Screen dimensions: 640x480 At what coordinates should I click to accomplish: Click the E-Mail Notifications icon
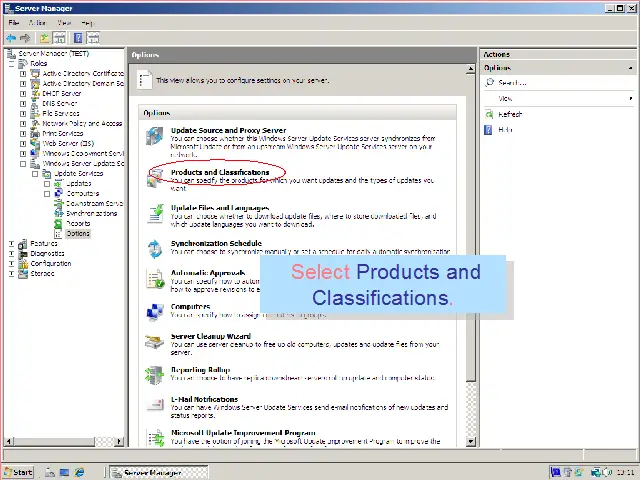155,404
